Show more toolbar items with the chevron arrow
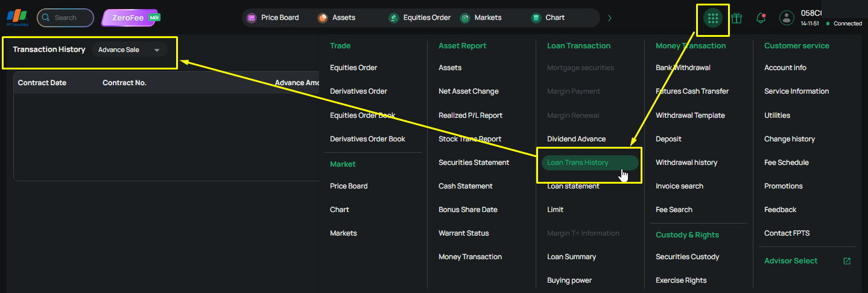Image resolution: width=868 pixels, height=293 pixels. coord(610,18)
